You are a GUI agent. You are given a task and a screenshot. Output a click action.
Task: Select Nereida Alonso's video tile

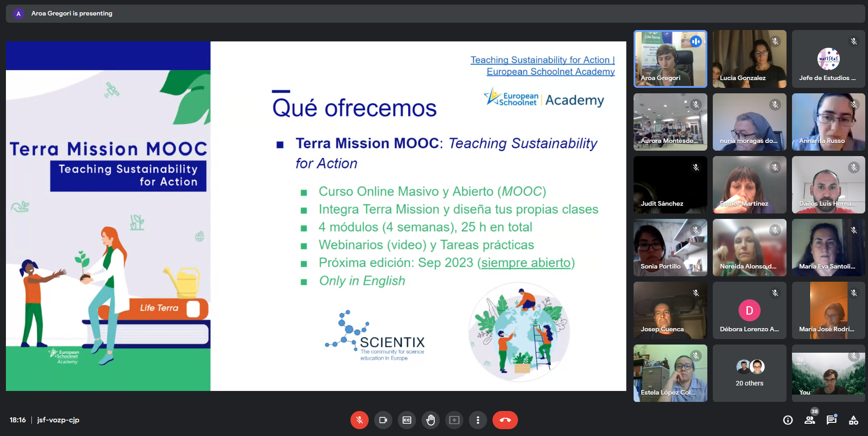tap(750, 248)
